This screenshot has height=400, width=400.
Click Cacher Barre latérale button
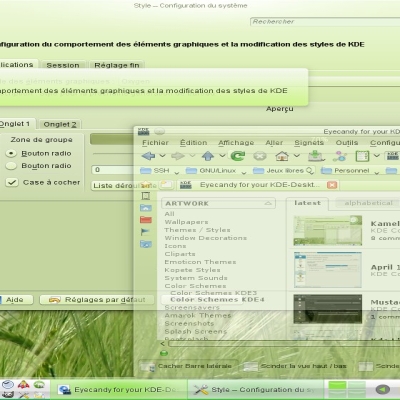click(189, 366)
